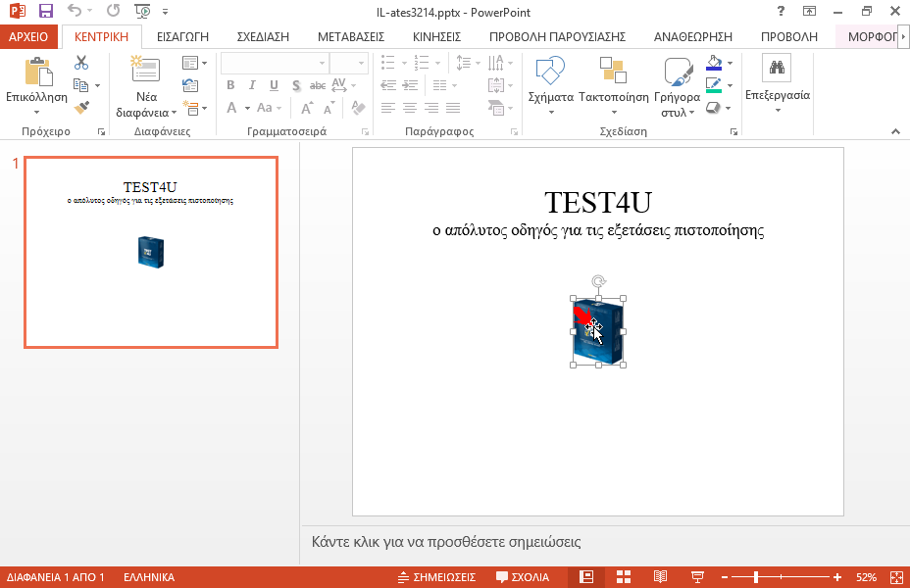Click the Γραμματοσειρά dialog launcher
The height and width of the screenshot is (588, 910).
(x=365, y=132)
